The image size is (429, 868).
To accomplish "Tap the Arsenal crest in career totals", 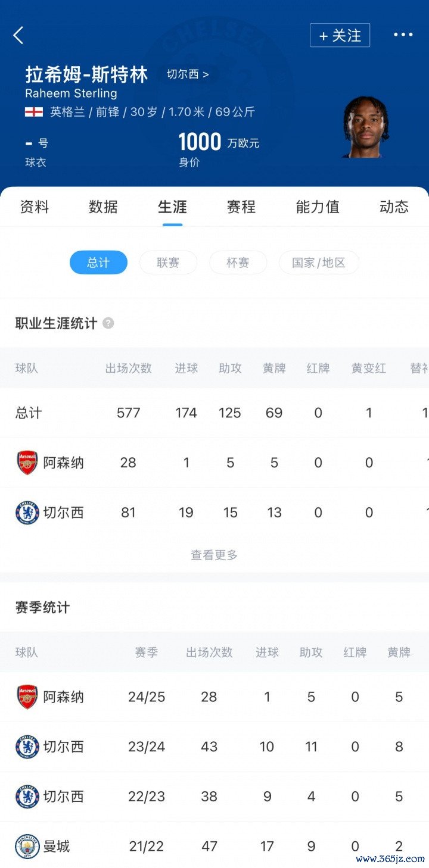I will [27, 463].
